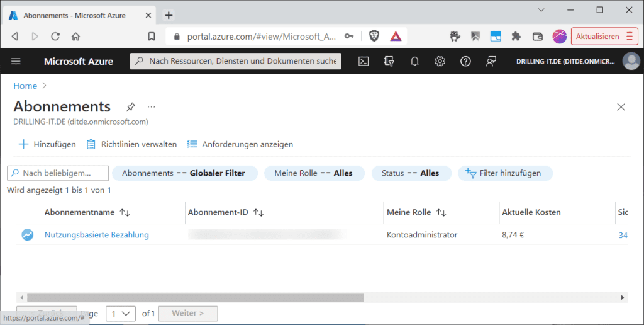Click the Wird angezeigt 1 bis 1 von 1 text
The height and width of the screenshot is (325, 644).
[58, 190]
